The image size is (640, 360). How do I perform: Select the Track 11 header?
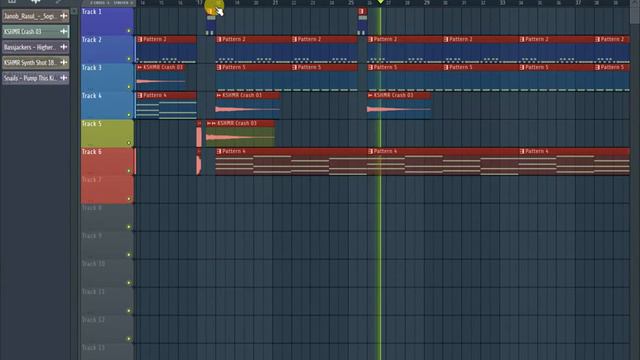107,301
